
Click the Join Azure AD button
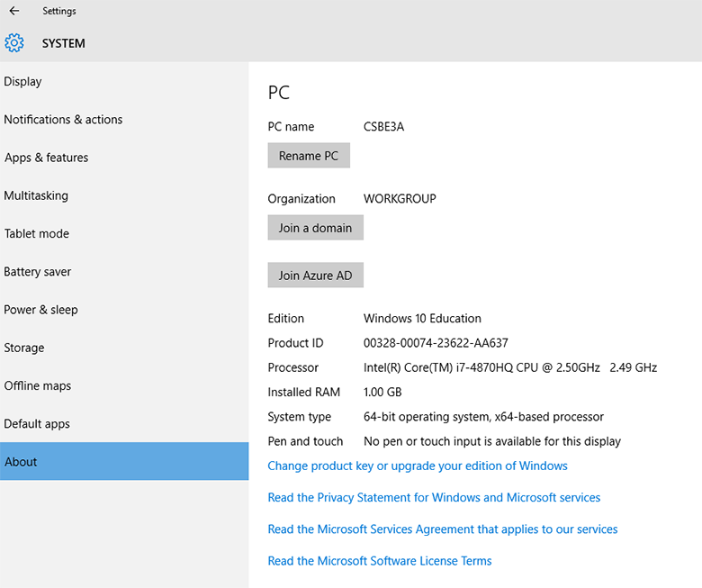click(x=316, y=275)
